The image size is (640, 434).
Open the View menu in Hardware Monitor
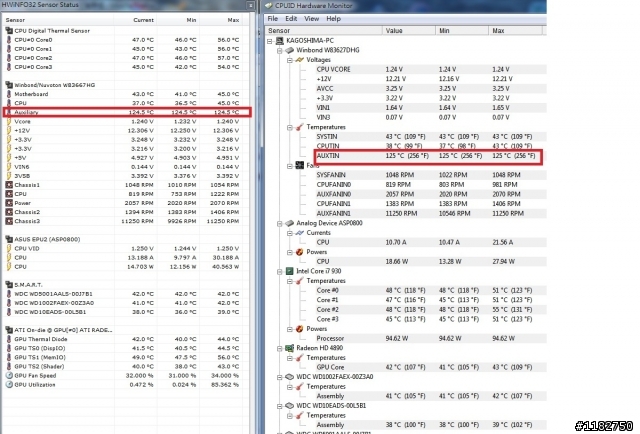coord(311,19)
